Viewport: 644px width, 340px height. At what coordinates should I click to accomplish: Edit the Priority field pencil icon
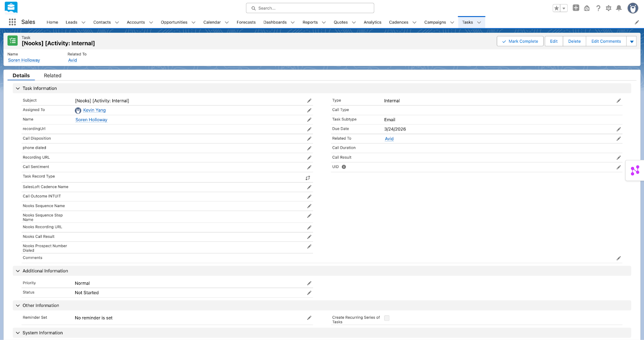coord(309,283)
